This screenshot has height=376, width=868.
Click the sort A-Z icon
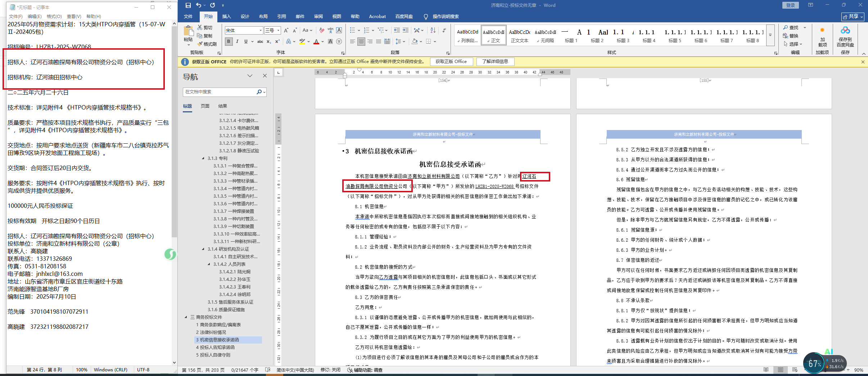pyautogui.click(x=433, y=30)
